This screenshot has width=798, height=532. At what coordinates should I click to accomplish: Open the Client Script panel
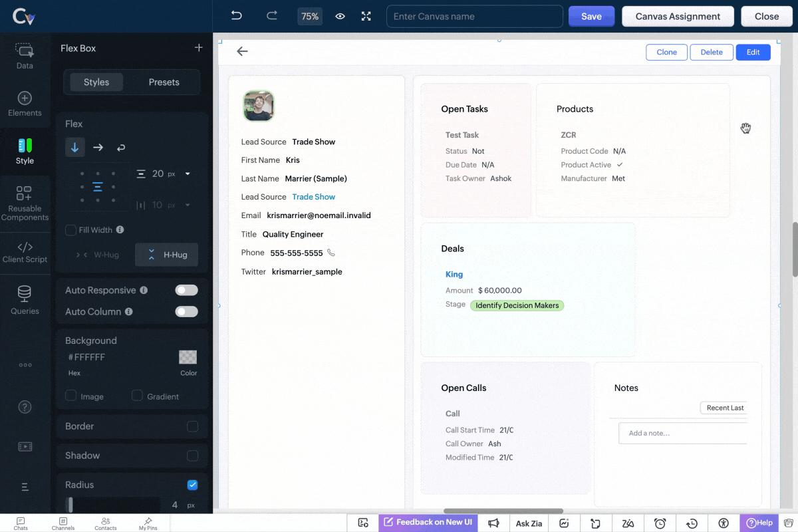25,252
